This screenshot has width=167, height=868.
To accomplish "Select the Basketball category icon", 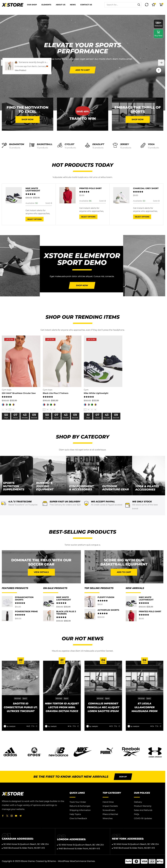I will click(32, 146).
